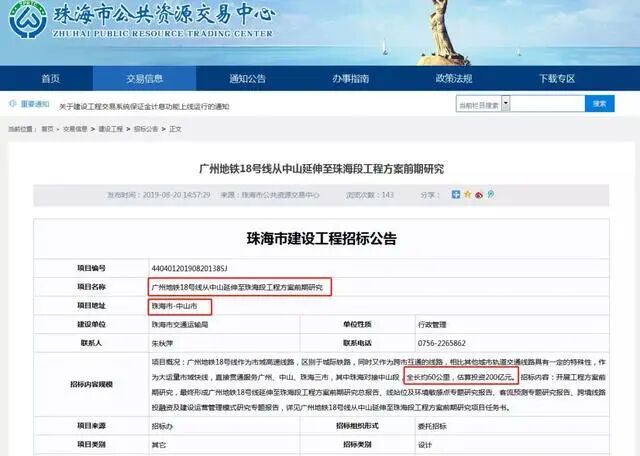Click the 交易信息 breadcrumb link
Viewport: 640px width, 456px height.
tap(75, 129)
